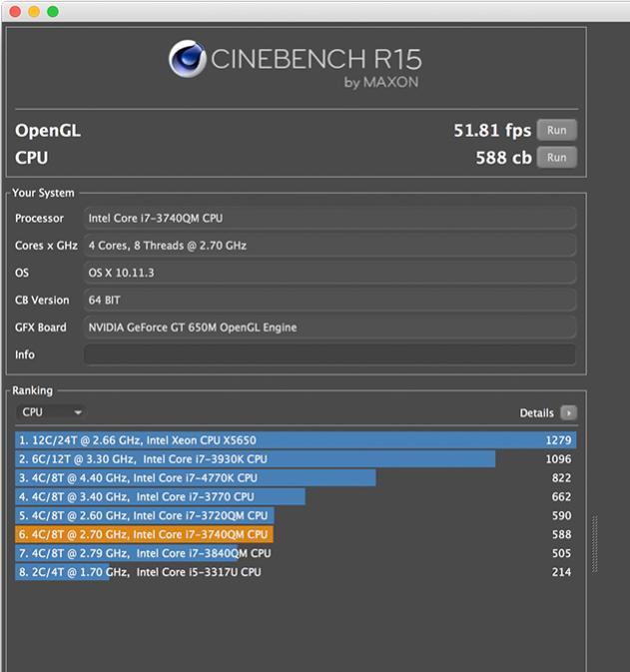Click the OS version field

coord(329,273)
